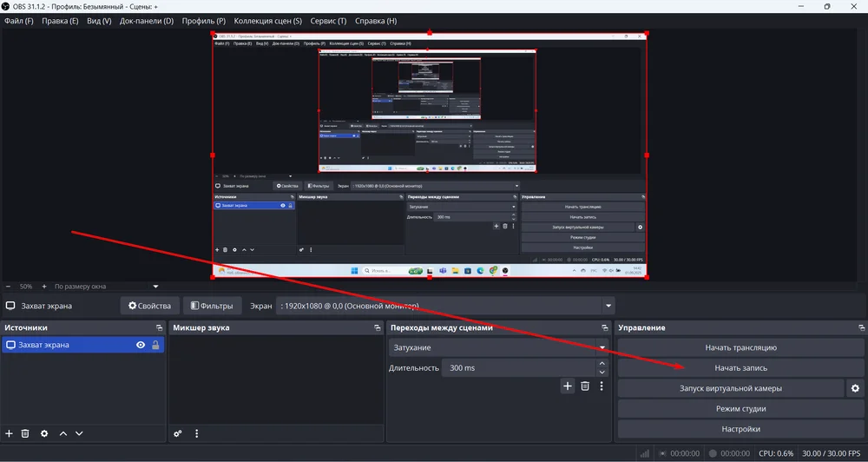Click the Начать запись button
Screen dimensions: 868x462
pyautogui.click(x=740, y=367)
